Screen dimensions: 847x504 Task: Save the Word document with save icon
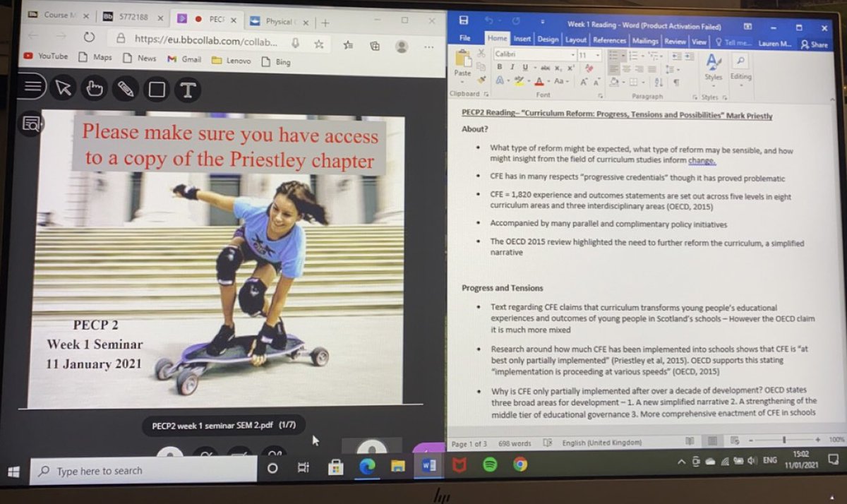(464, 21)
